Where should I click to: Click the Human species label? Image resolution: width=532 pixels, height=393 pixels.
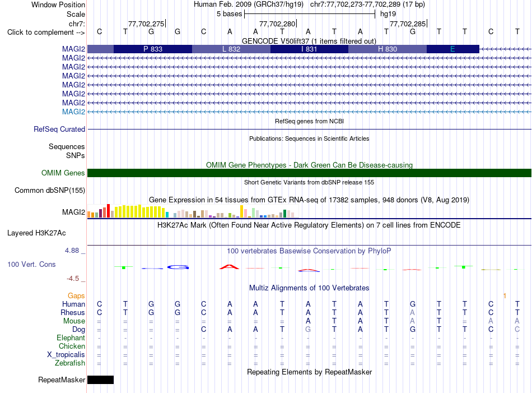(73, 304)
